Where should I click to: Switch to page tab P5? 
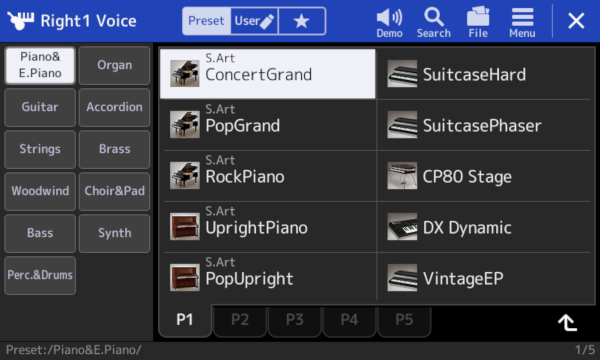(404, 321)
